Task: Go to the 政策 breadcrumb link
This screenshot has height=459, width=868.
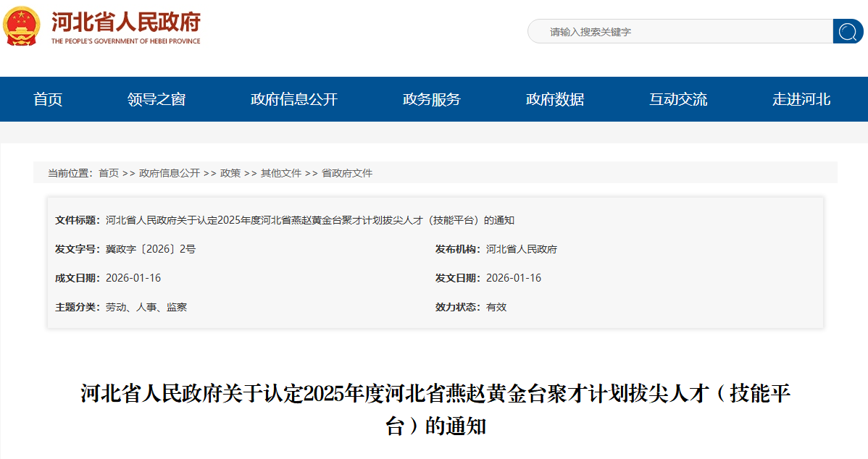Action: tap(230, 173)
